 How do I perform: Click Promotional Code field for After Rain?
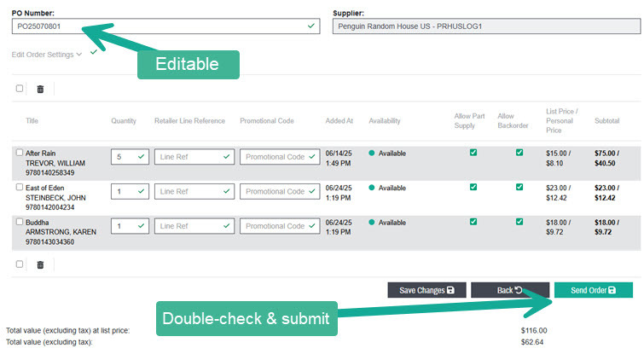pyautogui.click(x=280, y=156)
